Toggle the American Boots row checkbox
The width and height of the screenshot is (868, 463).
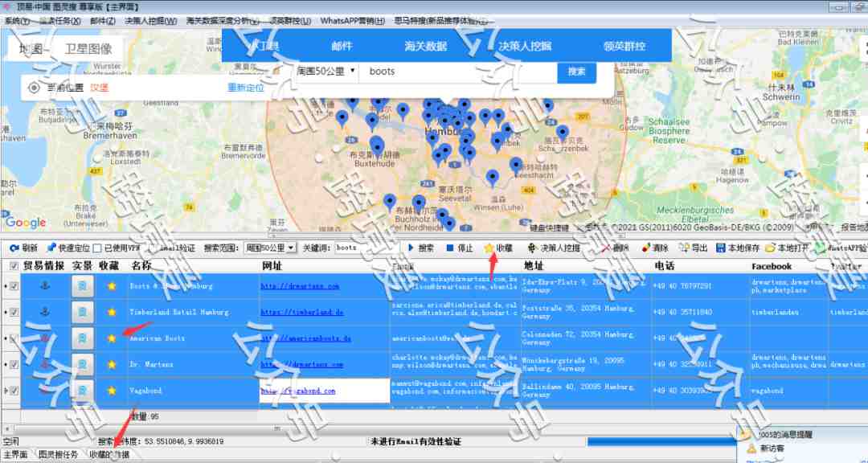(14, 338)
